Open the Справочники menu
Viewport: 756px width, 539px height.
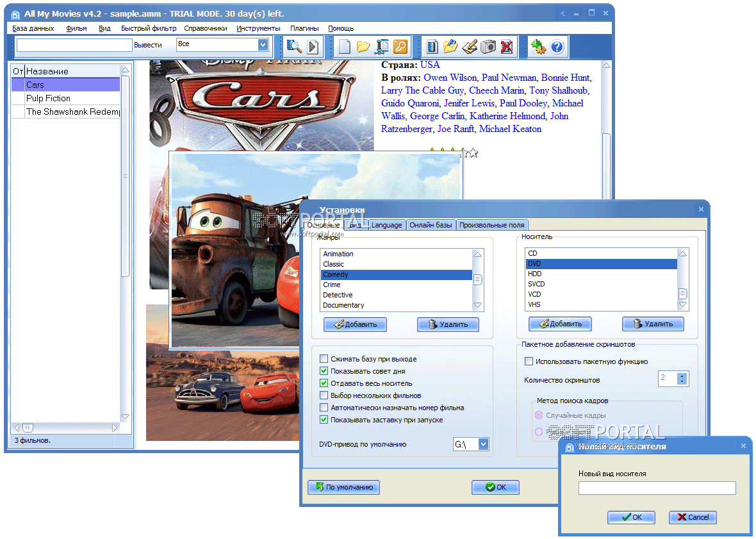click(206, 28)
